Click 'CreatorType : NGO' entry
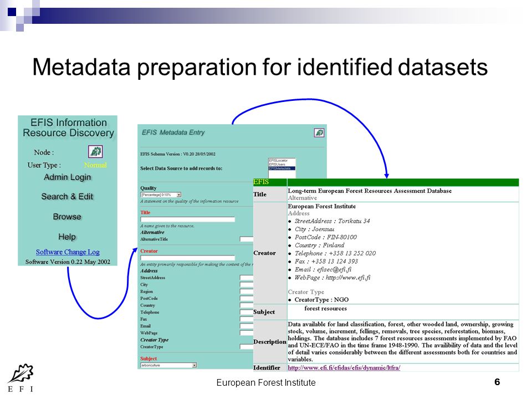This screenshot has width=532, height=399. pos(321,300)
